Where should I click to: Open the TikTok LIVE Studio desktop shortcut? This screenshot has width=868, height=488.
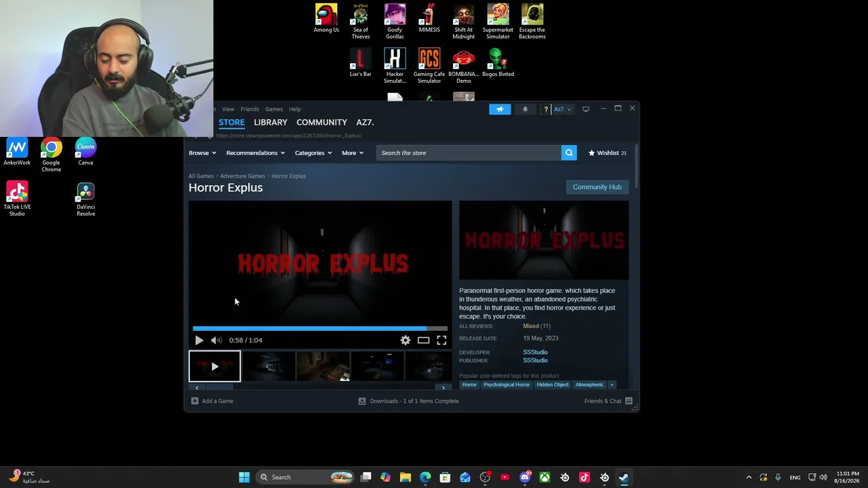(17, 199)
